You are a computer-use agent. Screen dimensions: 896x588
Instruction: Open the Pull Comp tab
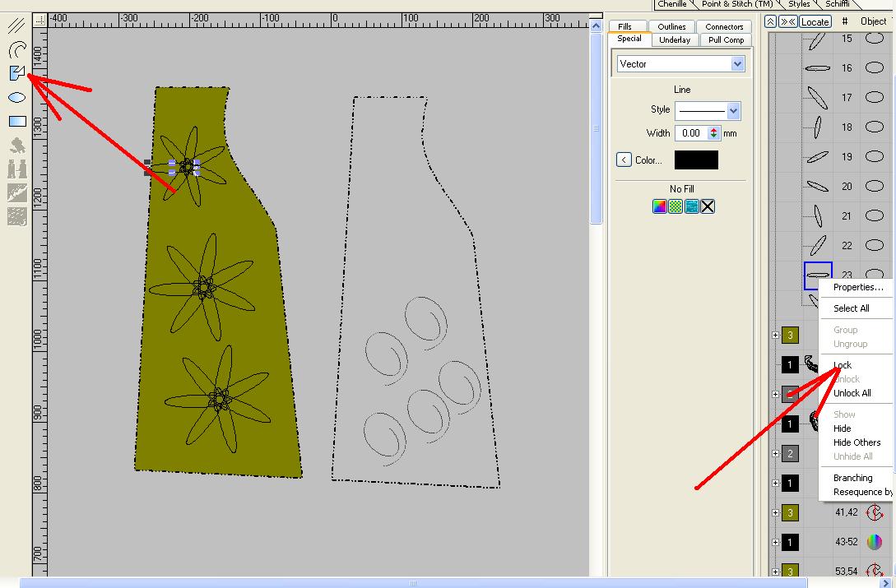pos(726,39)
